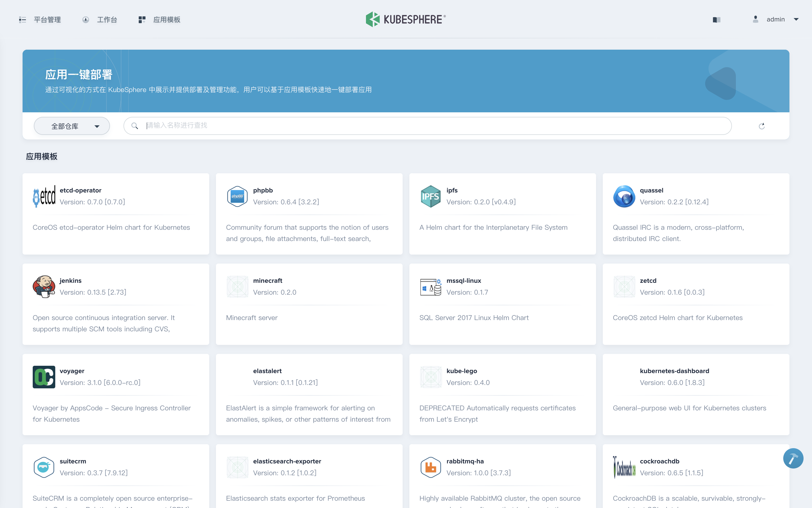The height and width of the screenshot is (508, 812).
Task: Click the quassel globe icon
Action: coord(624,196)
